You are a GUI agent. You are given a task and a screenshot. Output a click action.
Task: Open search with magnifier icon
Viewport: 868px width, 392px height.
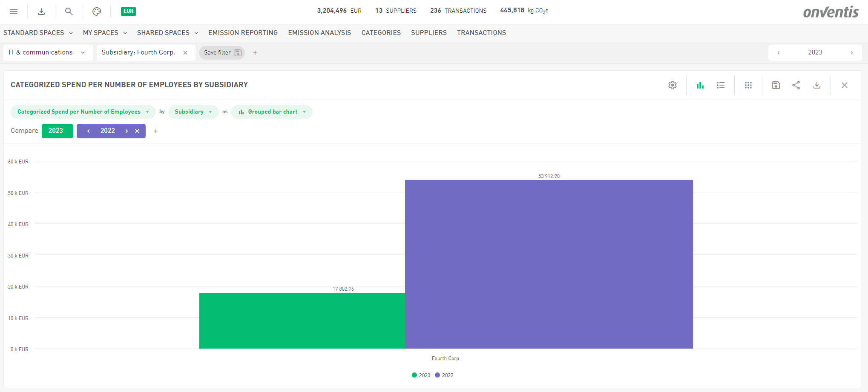(69, 11)
